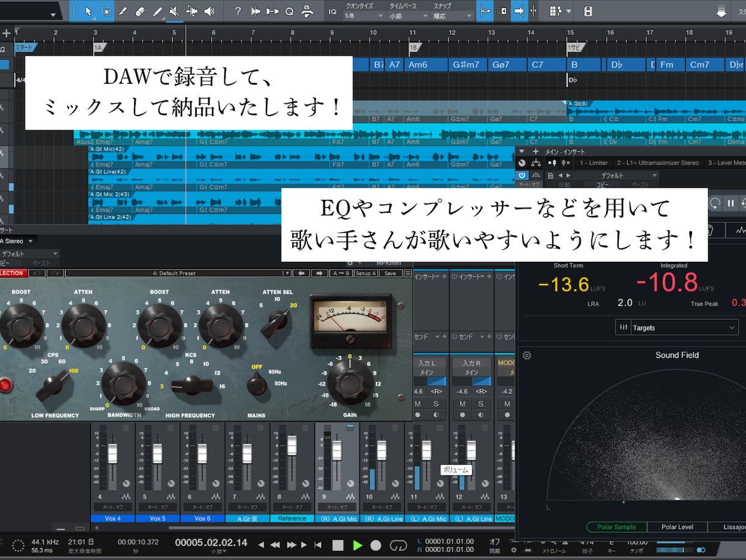Click the Save button on EQ plugin

tap(390, 273)
